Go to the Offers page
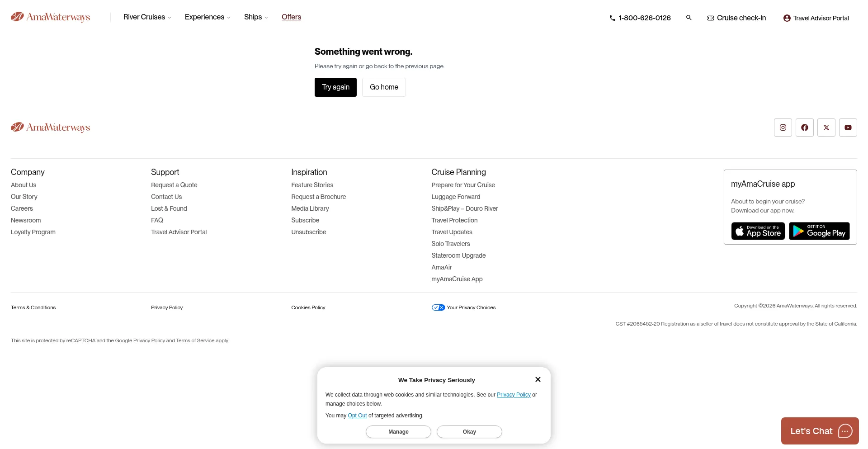This screenshot has height=449, width=868. pos(291,17)
